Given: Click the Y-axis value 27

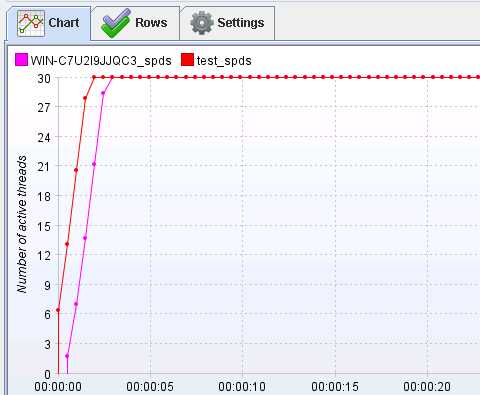Looking at the screenshot, I should (x=44, y=108).
